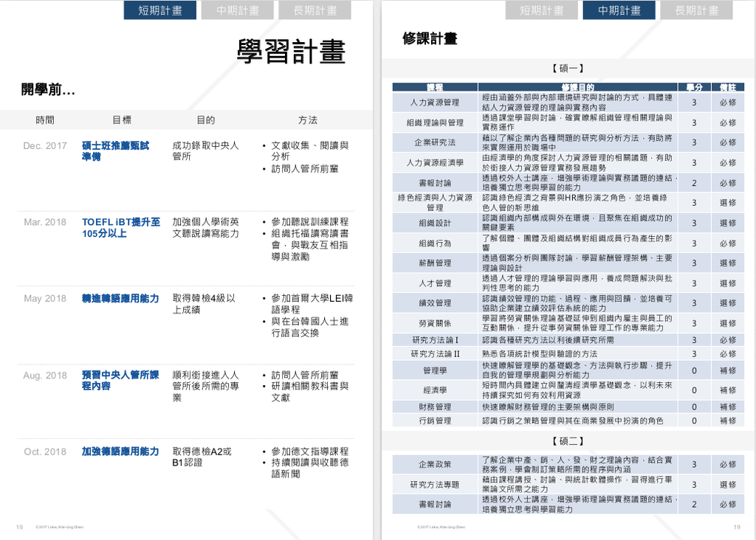
Task: Select the 企業研究法 course cell
Action: 435,142
